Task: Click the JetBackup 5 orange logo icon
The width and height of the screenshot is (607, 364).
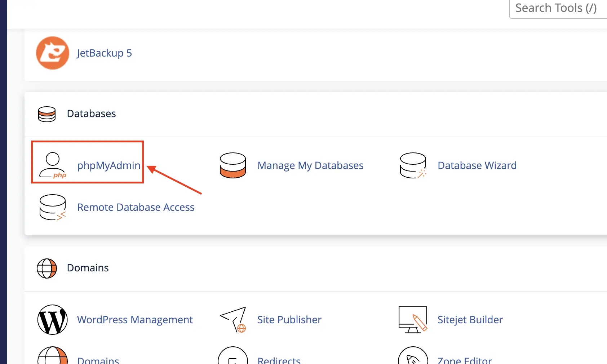Action: 53,53
